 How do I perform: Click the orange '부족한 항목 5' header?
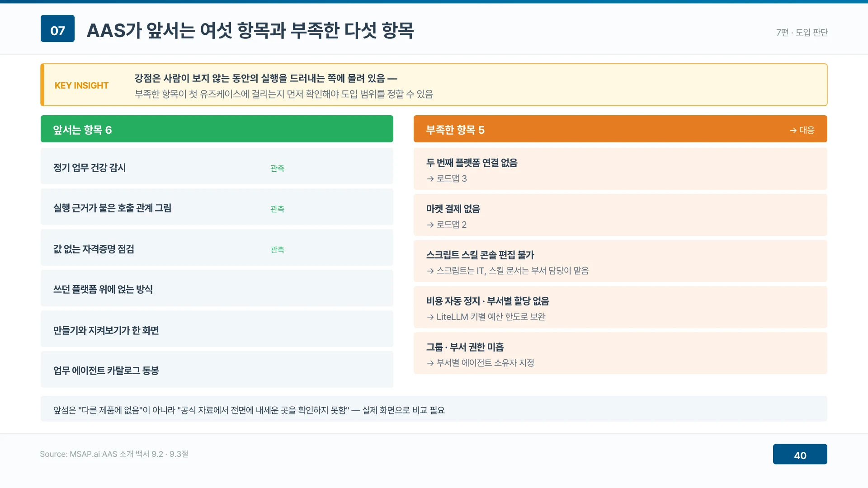pyautogui.click(x=620, y=129)
